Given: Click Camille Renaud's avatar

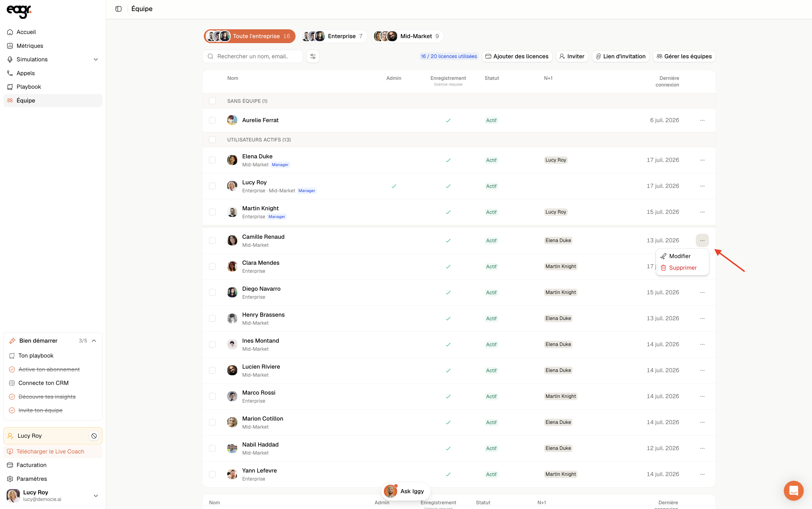Looking at the screenshot, I should [232, 240].
